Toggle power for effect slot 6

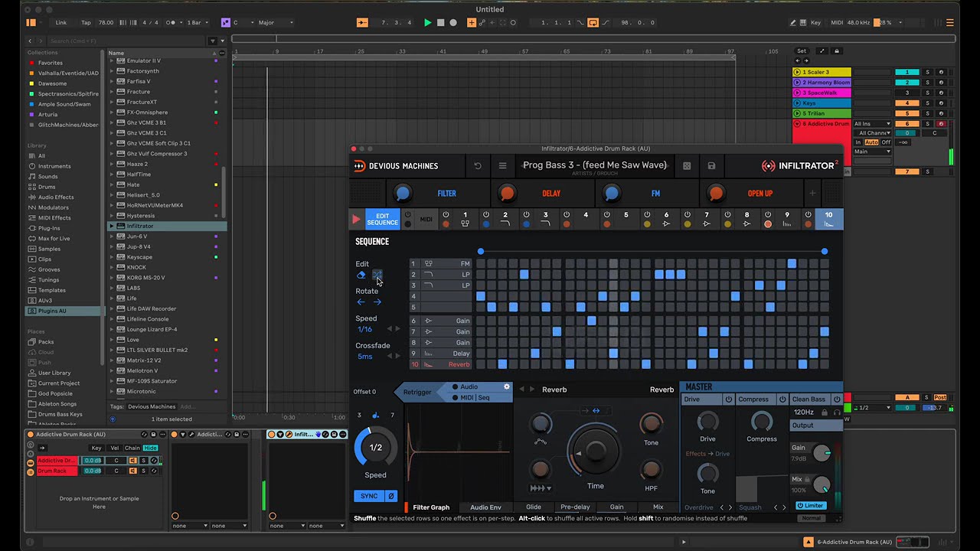(647, 215)
